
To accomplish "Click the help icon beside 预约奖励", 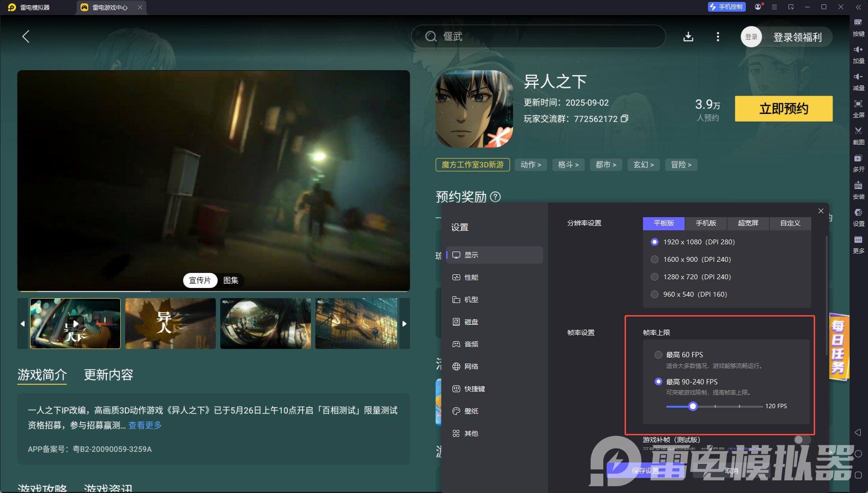I will 496,197.
